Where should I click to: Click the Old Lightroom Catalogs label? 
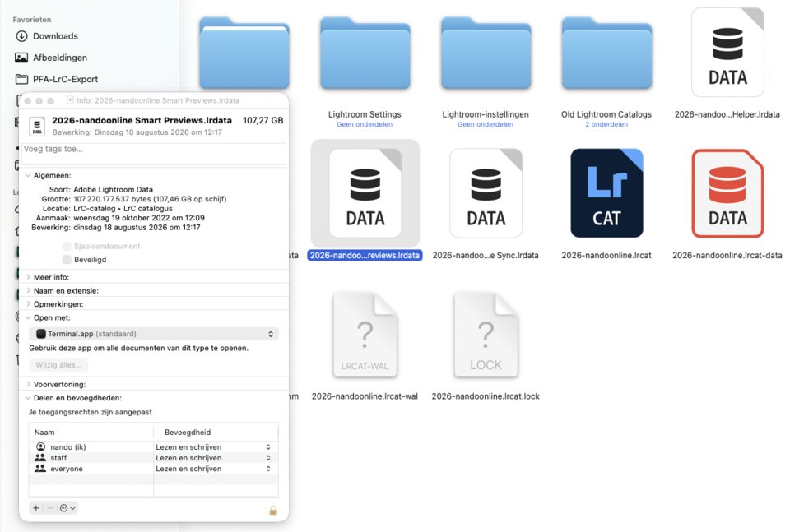click(606, 114)
